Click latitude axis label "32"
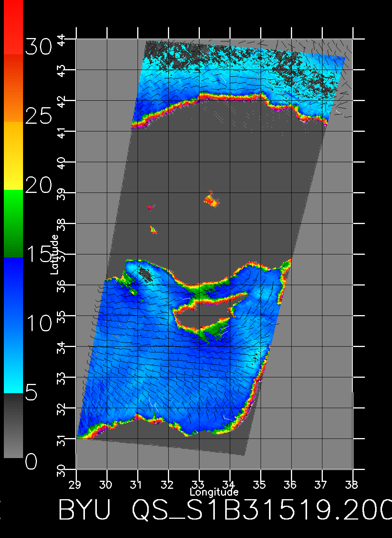Viewport: 392px width, 538px height. [61, 408]
